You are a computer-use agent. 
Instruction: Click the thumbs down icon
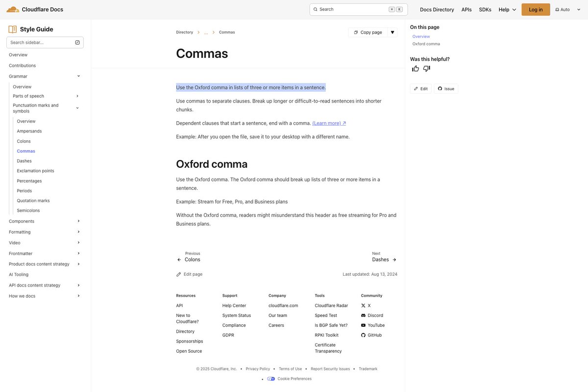point(427,69)
